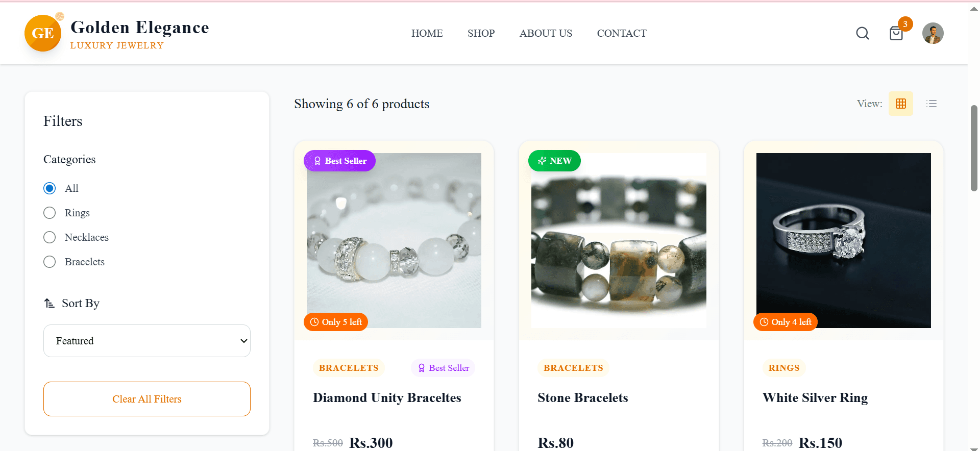Click the purple Best Seller badge on image

(x=340, y=161)
